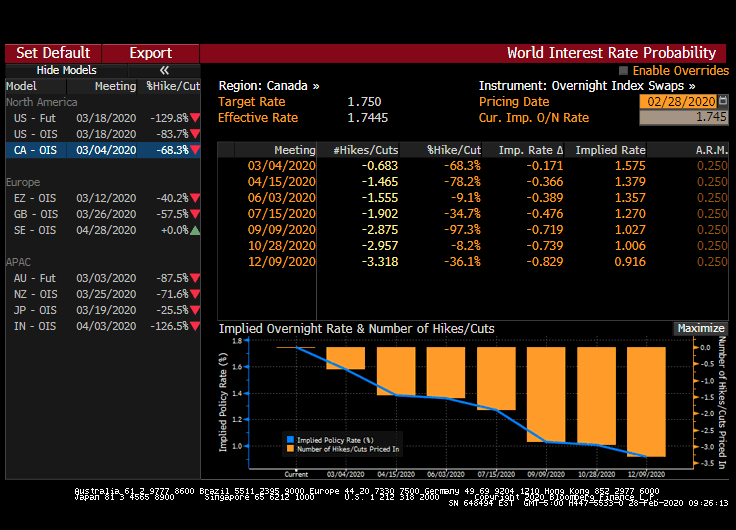Click the APAC group header
Screen dimensions: 736x530
coord(18,262)
